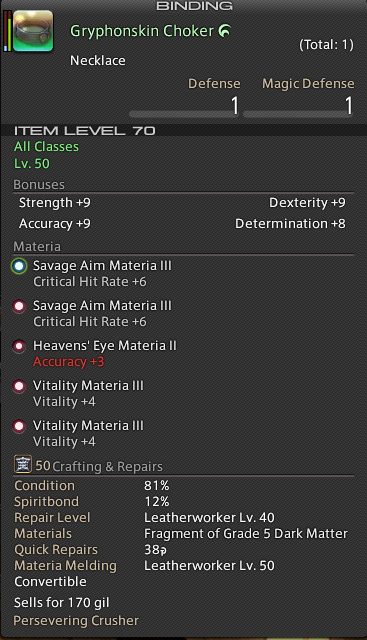Click the Leatherworker class icon near Crafting & Repairs
This screenshot has width=367, height=640.
23,464
